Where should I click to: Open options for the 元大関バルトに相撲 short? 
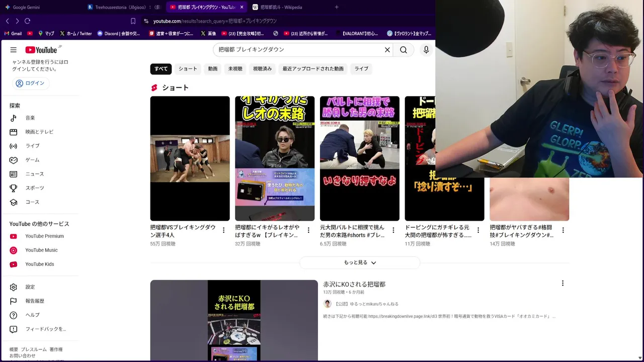point(393,230)
